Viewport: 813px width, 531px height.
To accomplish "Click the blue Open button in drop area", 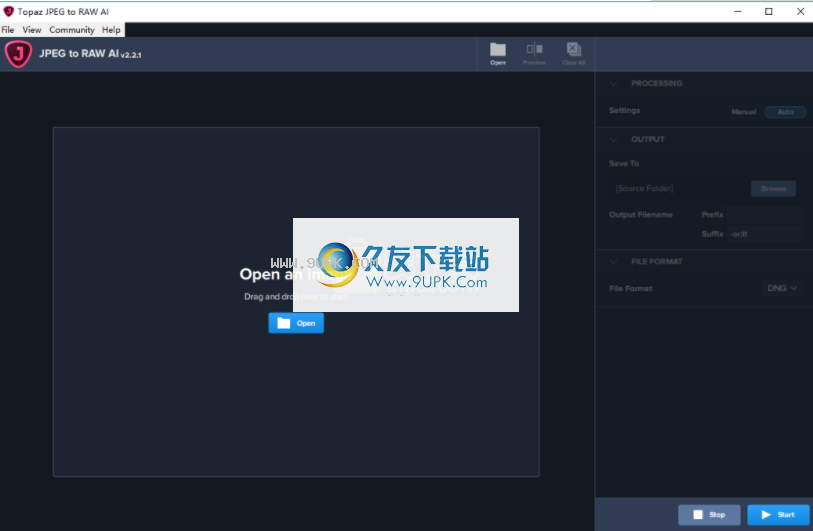I will 296,323.
